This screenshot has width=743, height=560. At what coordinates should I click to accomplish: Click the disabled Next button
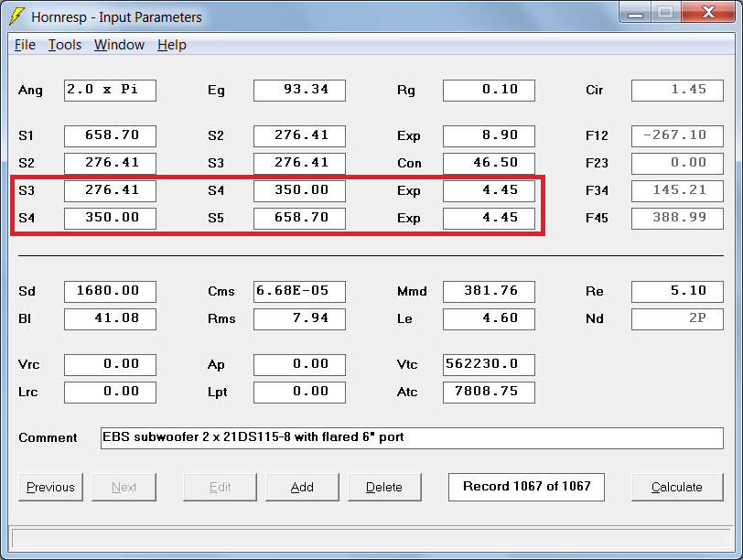click(124, 487)
